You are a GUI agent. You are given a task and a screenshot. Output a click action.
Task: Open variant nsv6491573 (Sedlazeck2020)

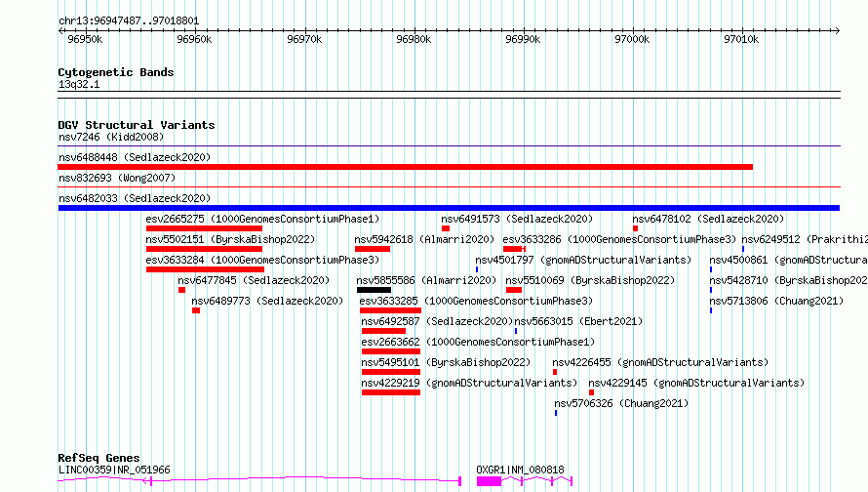[x=517, y=219]
